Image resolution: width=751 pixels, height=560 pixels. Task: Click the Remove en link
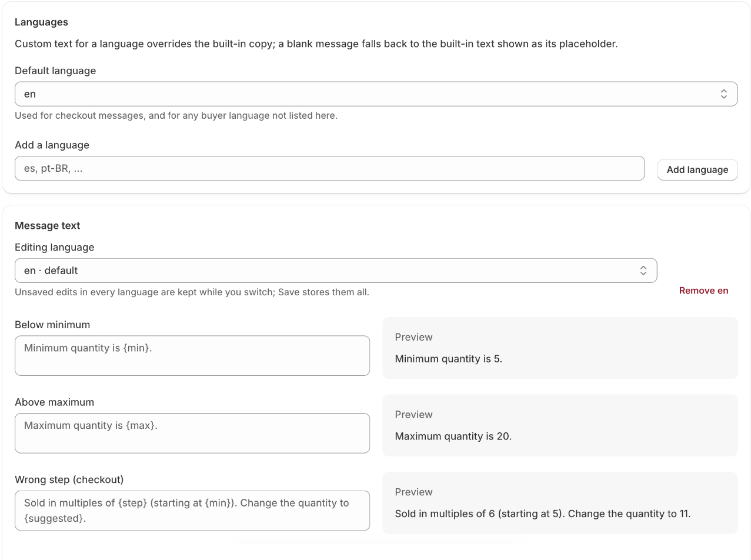point(703,291)
